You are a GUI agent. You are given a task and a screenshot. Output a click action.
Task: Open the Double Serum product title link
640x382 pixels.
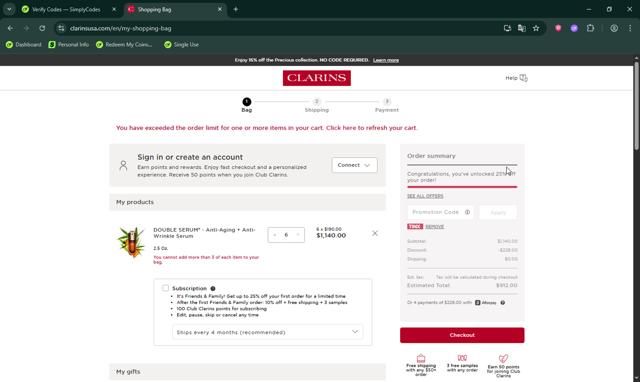204,233
